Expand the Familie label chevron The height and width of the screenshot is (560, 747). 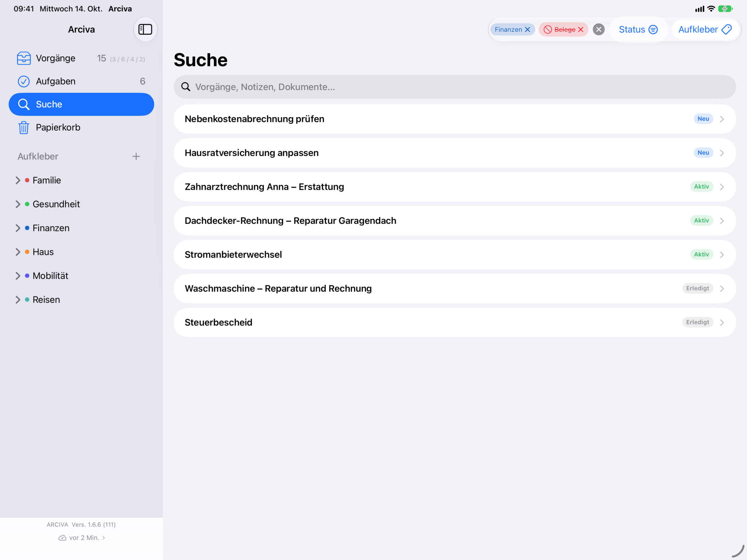[18, 180]
